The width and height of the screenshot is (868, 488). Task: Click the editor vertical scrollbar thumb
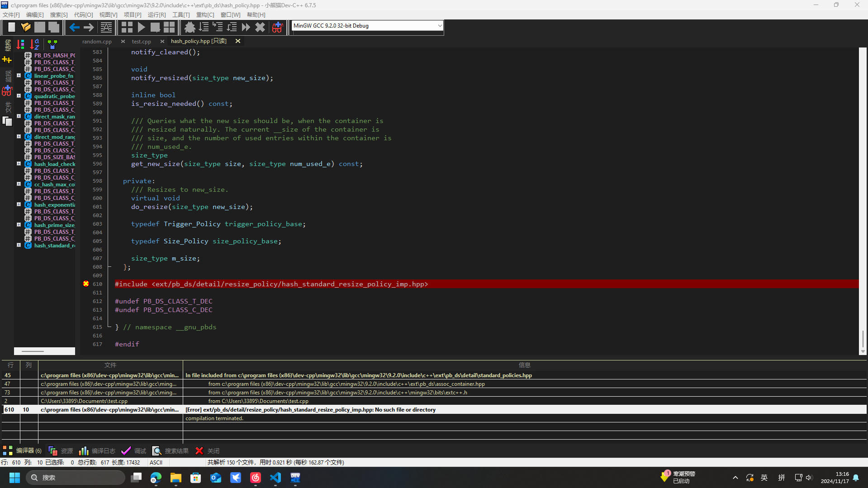tap(863, 339)
